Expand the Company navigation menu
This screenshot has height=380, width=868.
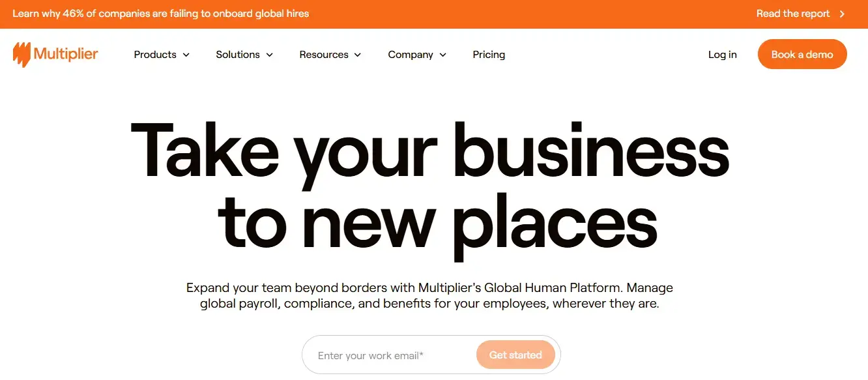(411, 55)
